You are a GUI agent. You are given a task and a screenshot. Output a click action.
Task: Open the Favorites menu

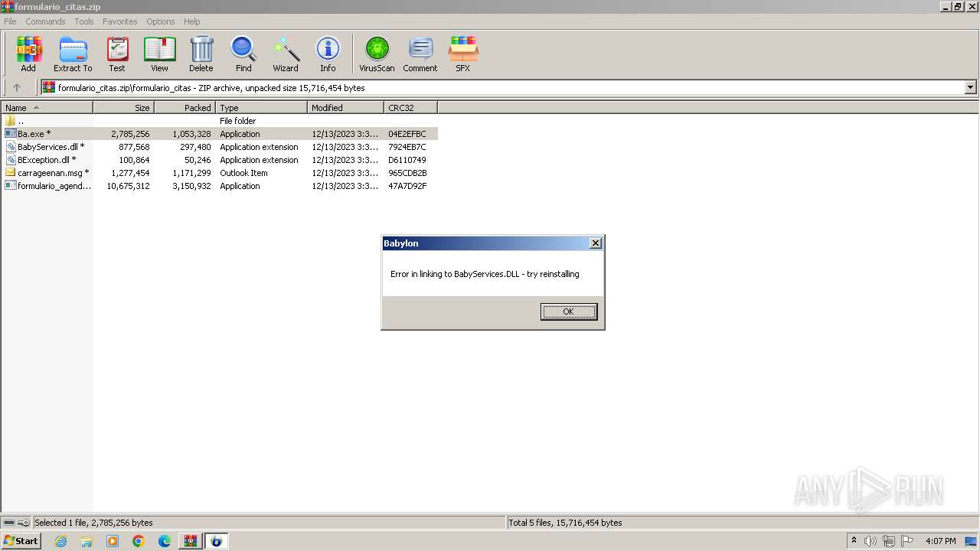click(x=120, y=21)
